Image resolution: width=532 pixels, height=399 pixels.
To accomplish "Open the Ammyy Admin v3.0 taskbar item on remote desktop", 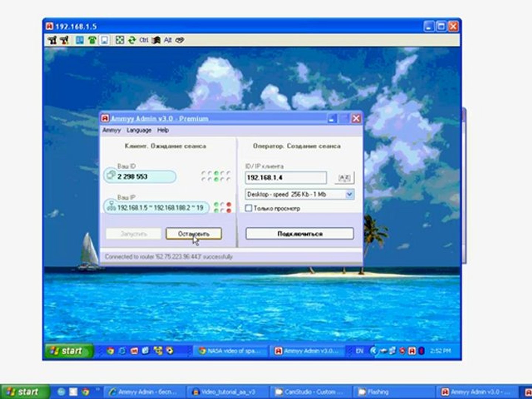I will (307, 351).
